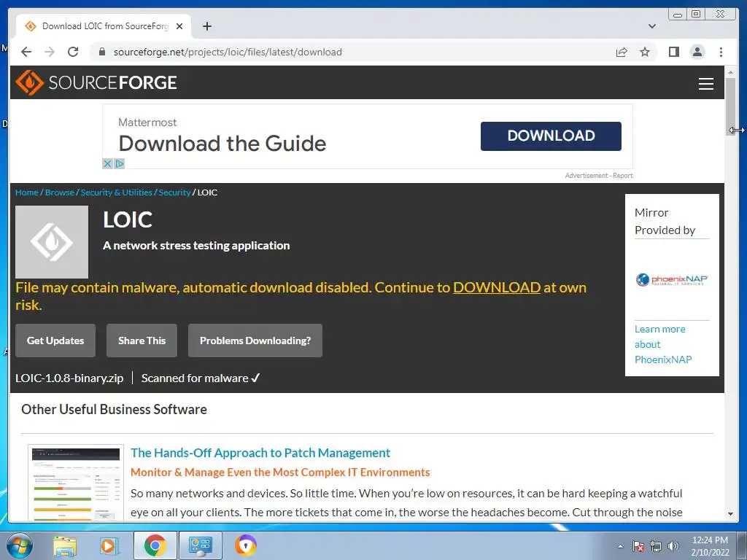Click the Problems Downloading? button

[x=255, y=341]
